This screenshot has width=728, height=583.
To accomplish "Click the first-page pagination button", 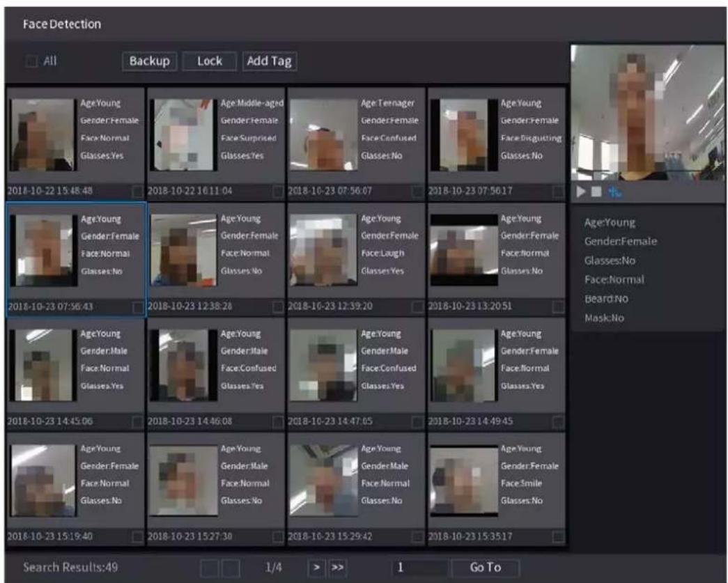I will pyautogui.click(x=209, y=568).
